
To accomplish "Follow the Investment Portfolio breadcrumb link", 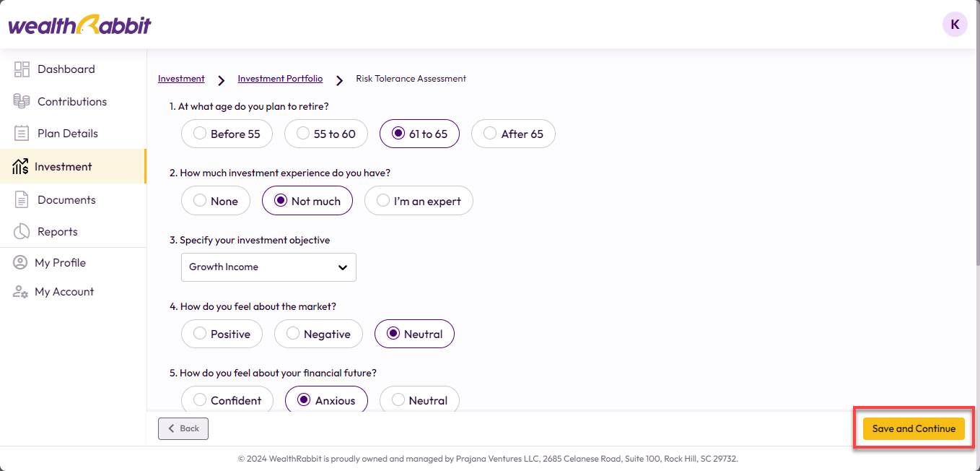I will (x=280, y=79).
